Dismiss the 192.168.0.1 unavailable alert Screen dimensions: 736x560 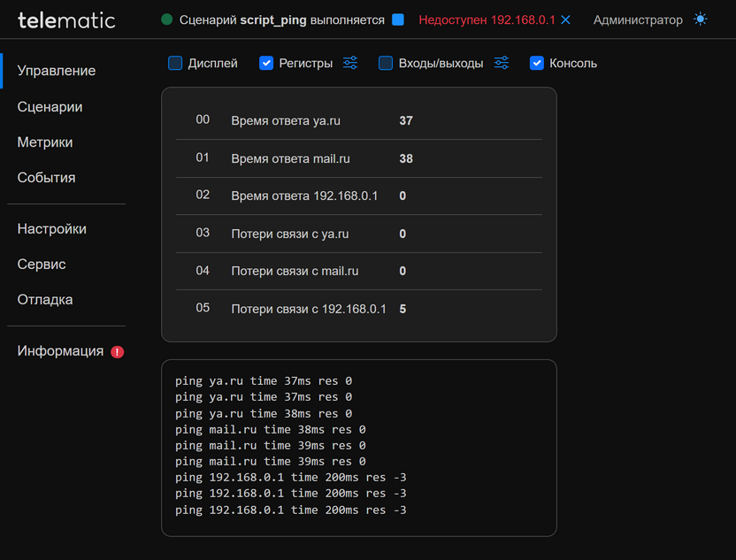(x=566, y=19)
